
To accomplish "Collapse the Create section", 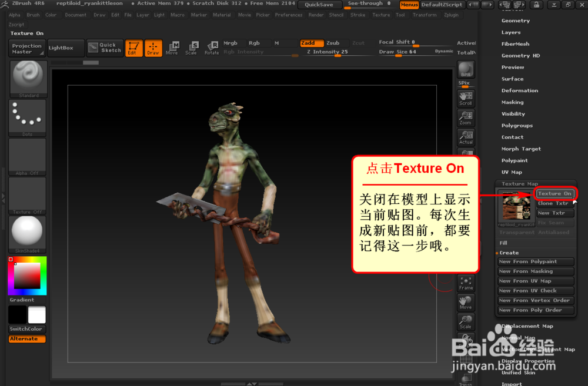I will [x=509, y=253].
